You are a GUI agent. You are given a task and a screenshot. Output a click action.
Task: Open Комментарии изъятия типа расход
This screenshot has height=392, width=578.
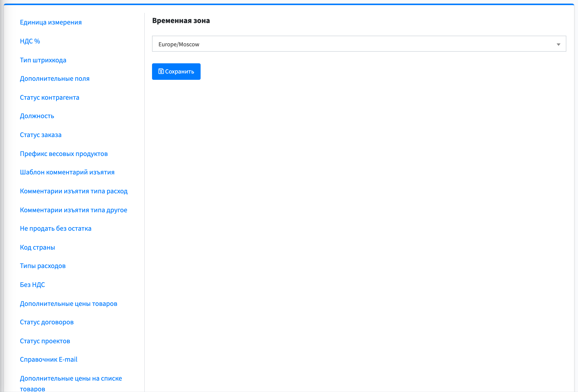74,191
